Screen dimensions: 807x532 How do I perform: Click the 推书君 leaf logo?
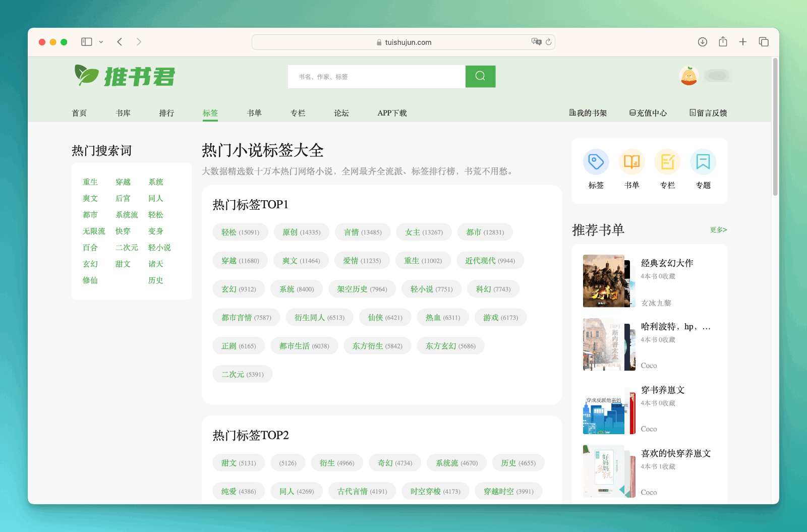point(86,75)
